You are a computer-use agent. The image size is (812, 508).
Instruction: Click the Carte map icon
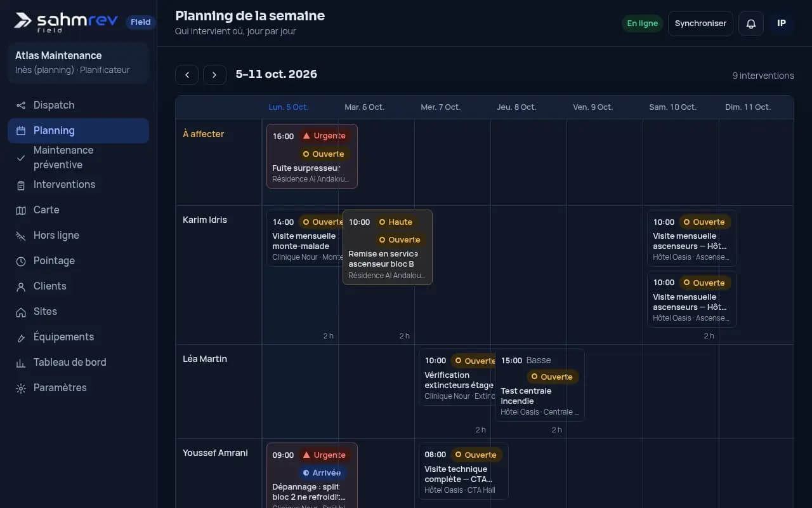(x=21, y=210)
